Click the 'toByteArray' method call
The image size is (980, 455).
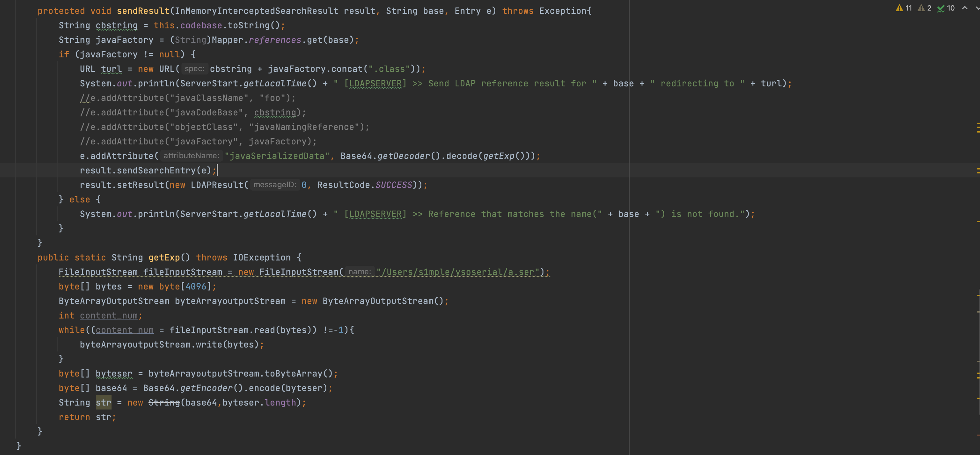pyautogui.click(x=293, y=374)
